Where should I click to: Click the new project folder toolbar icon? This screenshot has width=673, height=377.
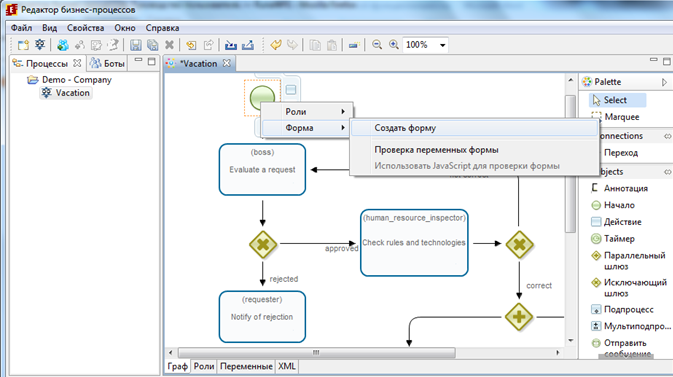[23, 45]
